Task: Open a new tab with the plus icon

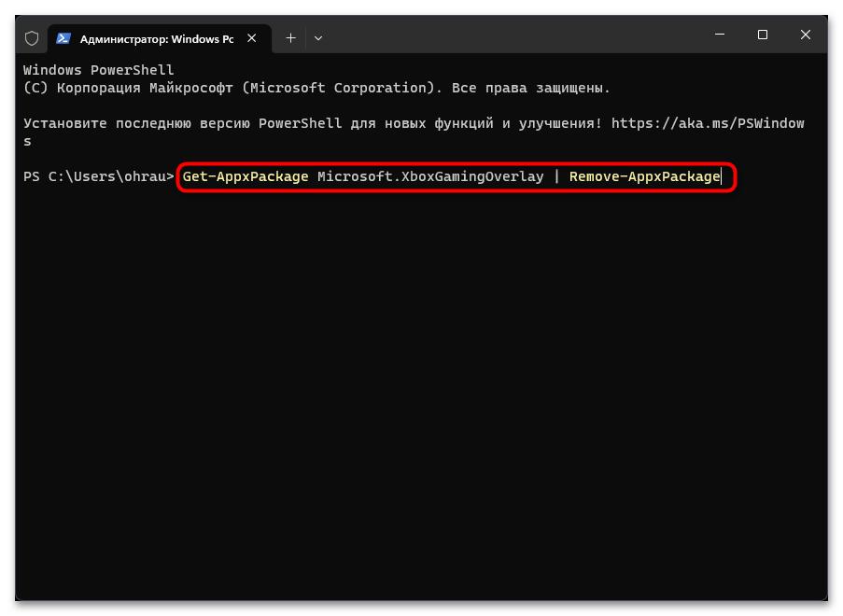Action: click(291, 38)
